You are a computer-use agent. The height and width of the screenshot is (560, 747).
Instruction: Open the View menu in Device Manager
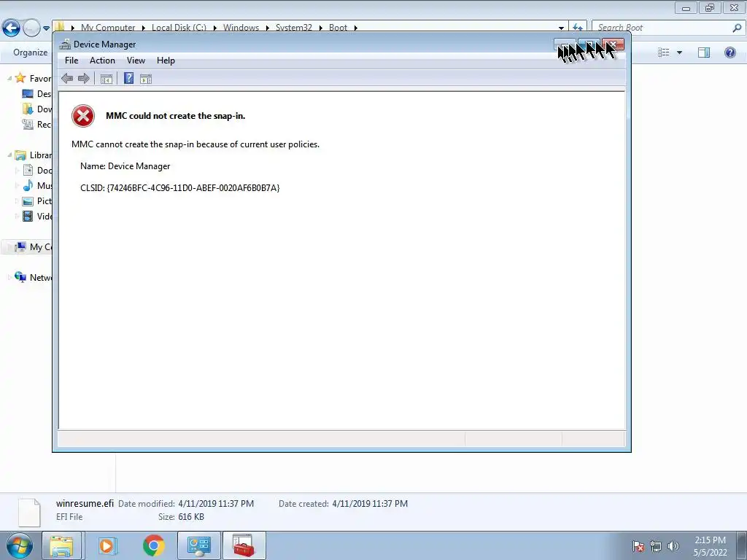point(136,61)
